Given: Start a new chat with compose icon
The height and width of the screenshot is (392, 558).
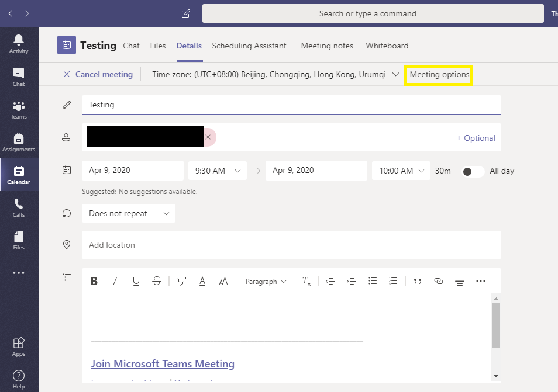Looking at the screenshot, I should coord(186,13).
